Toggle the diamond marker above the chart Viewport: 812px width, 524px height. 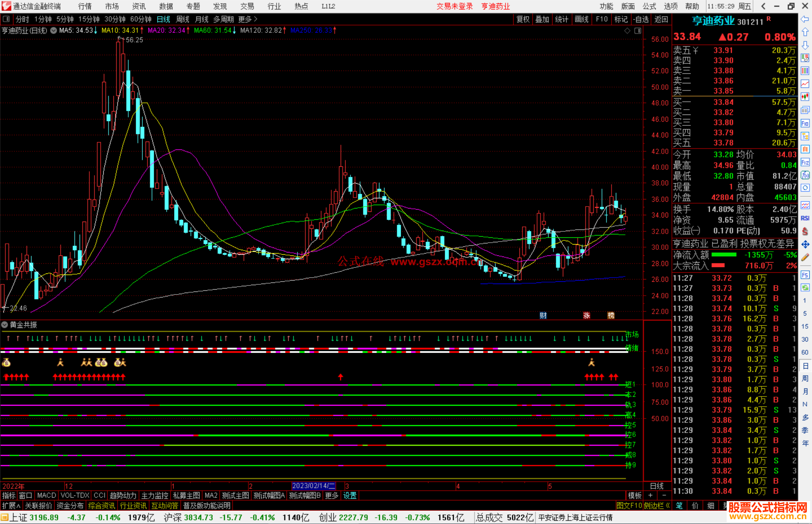point(627,31)
